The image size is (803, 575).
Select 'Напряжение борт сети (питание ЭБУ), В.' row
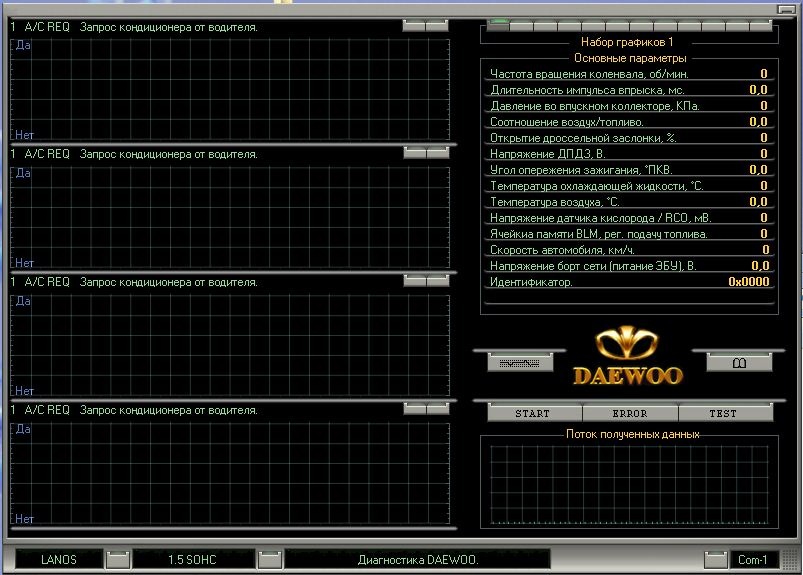(x=629, y=265)
